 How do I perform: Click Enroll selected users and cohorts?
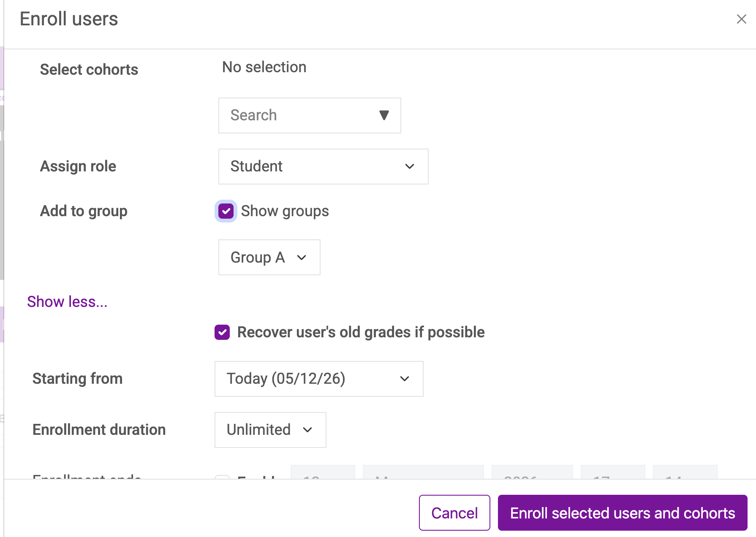623,513
